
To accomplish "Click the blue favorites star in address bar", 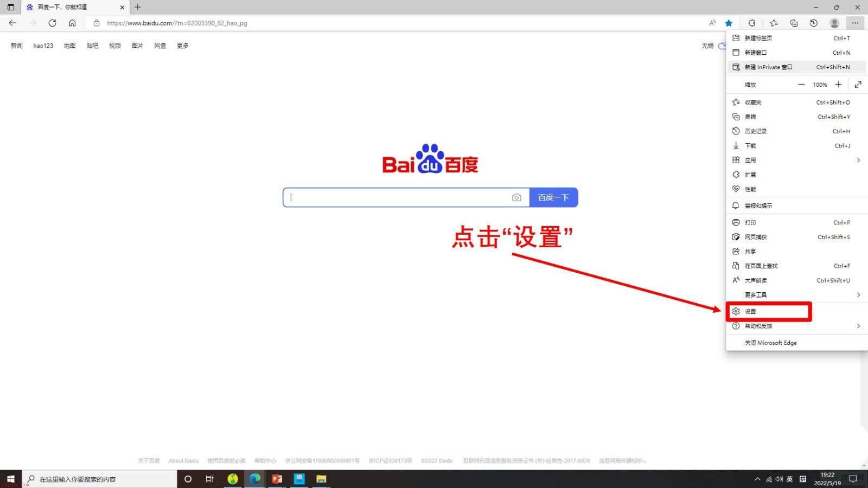I will 729,23.
